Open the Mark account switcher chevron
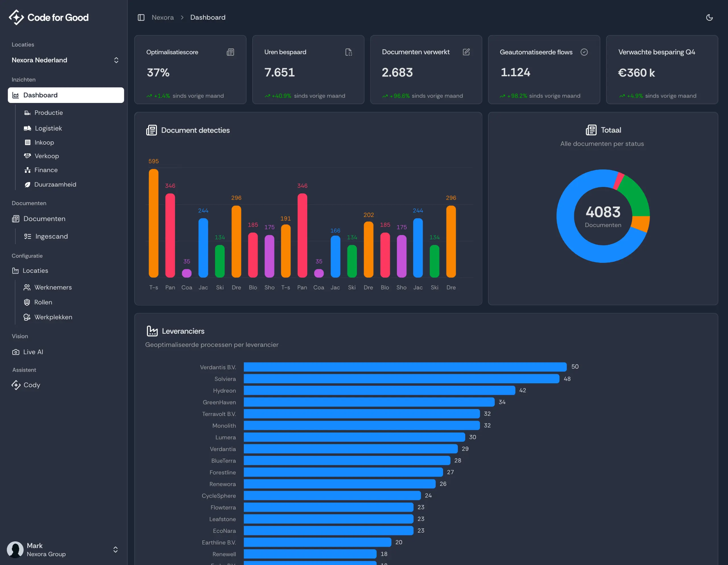 pos(115,550)
